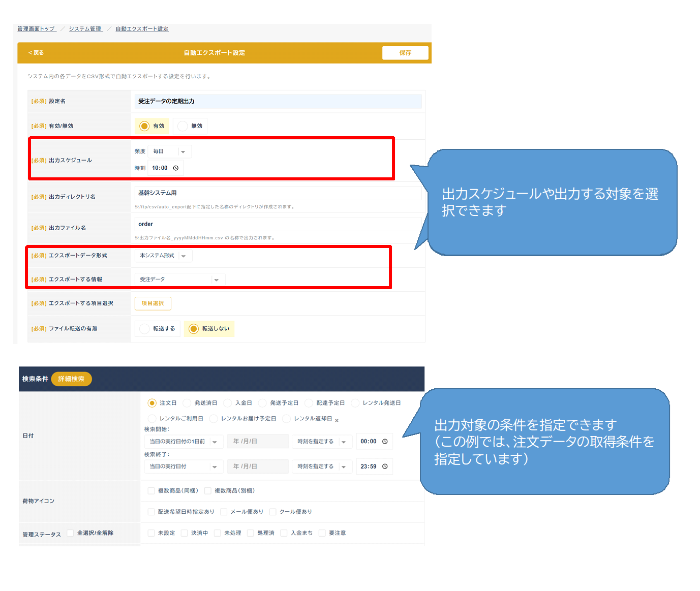Click the 設定名 text input field

click(278, 101)
